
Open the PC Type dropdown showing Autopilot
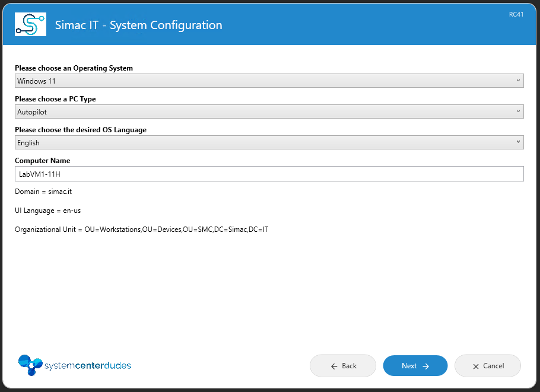(x=269, y=111)
